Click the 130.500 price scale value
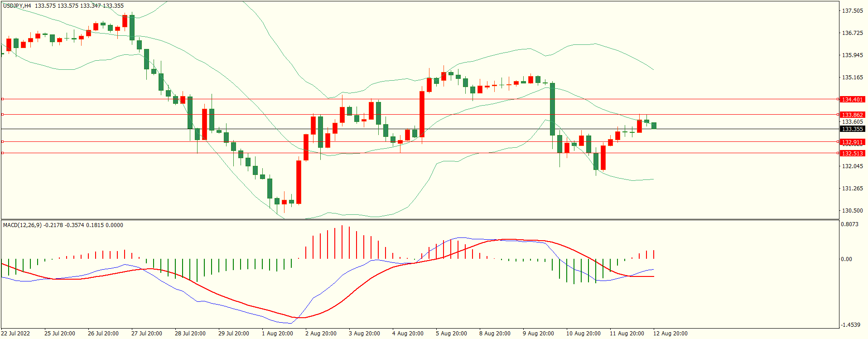 852,210
